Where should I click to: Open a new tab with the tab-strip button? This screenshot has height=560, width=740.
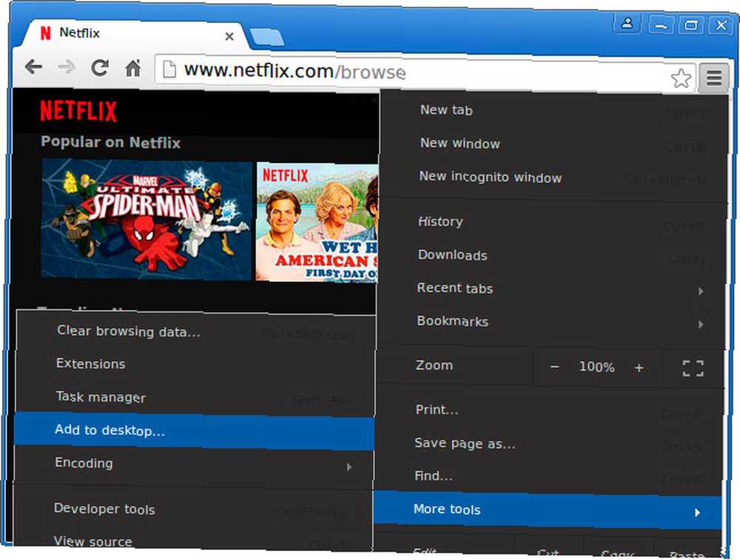pos(267,38)
